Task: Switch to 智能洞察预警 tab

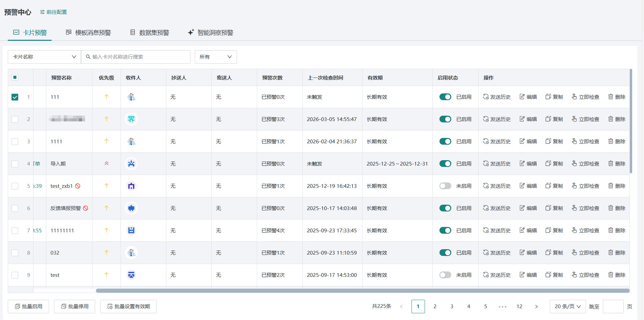Action: [211, 33]
